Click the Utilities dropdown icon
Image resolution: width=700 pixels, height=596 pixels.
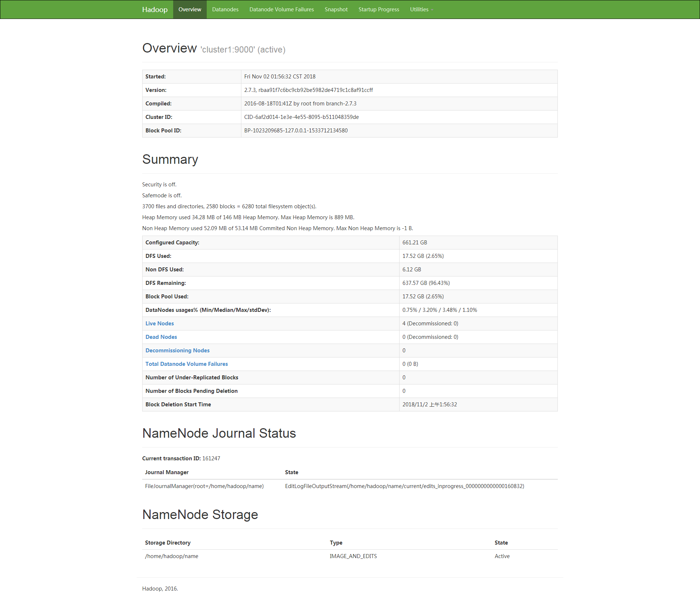tap(433, 9)
